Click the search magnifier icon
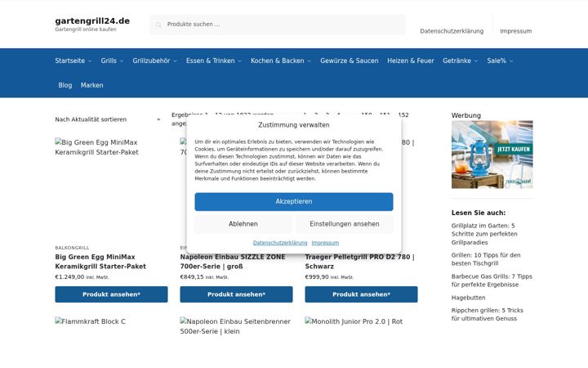 coord(158,25)
